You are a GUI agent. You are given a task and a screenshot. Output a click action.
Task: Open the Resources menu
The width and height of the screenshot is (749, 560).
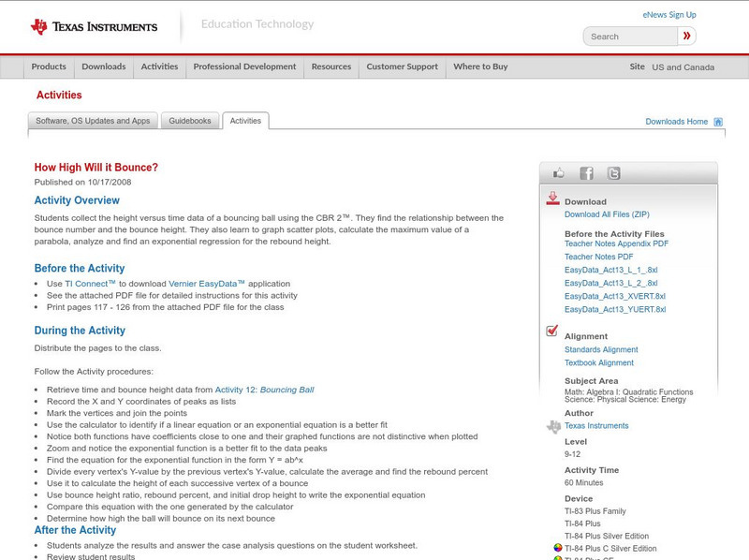(x=331, y=66)
